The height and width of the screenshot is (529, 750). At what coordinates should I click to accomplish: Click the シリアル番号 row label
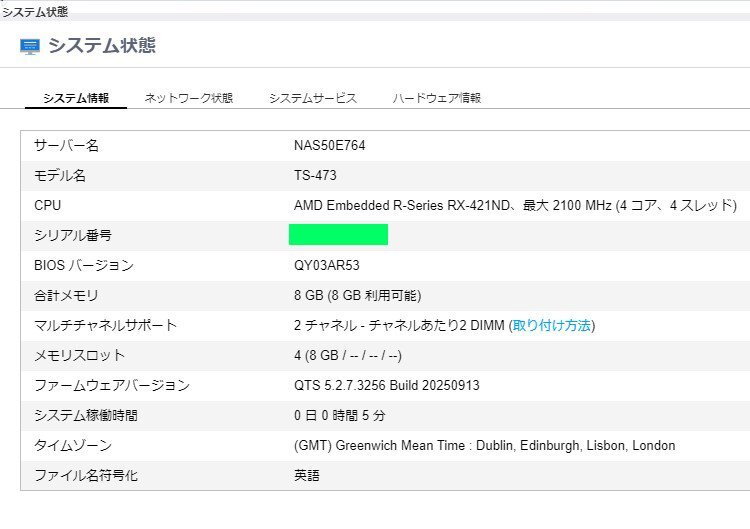point(73,235)
